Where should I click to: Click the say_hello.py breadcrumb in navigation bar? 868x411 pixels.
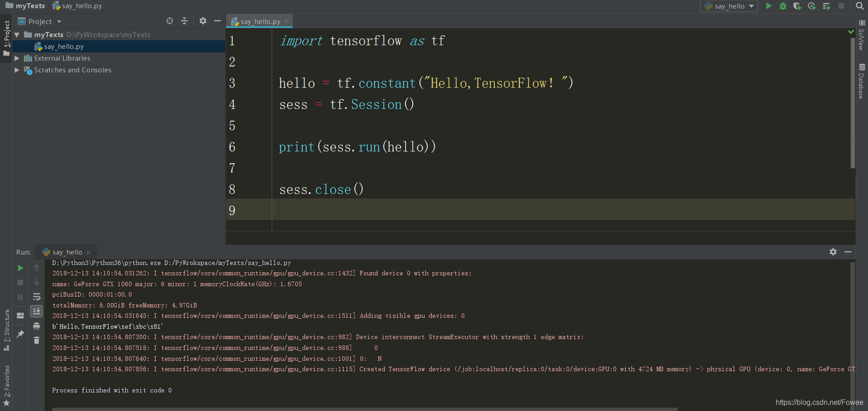coord(77,6)
